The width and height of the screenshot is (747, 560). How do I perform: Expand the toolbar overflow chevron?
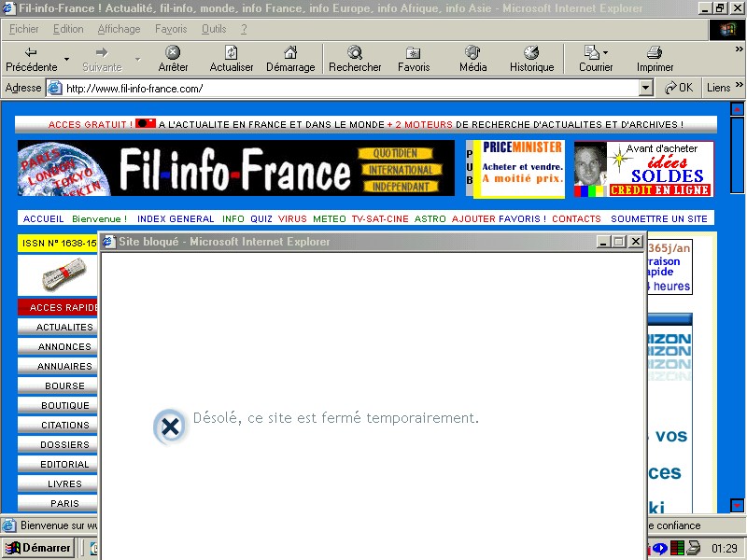click(739, 49)
